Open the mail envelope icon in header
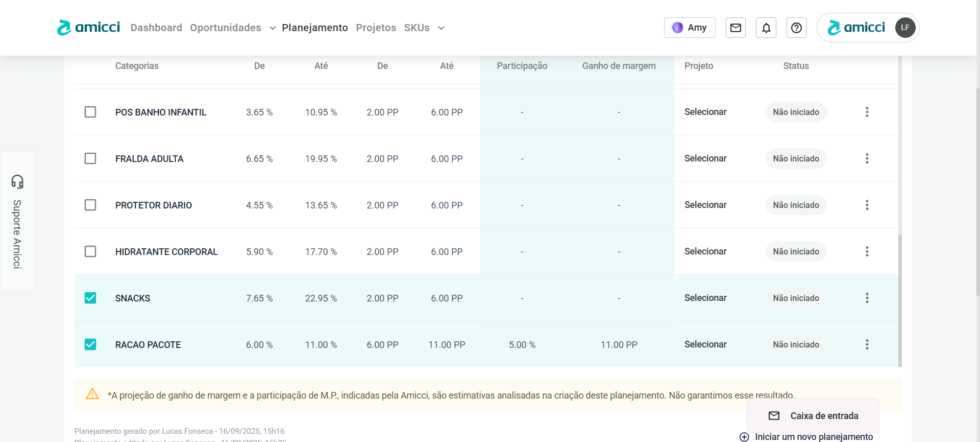Viewport: 980px width, 442px height. (736, 28)
